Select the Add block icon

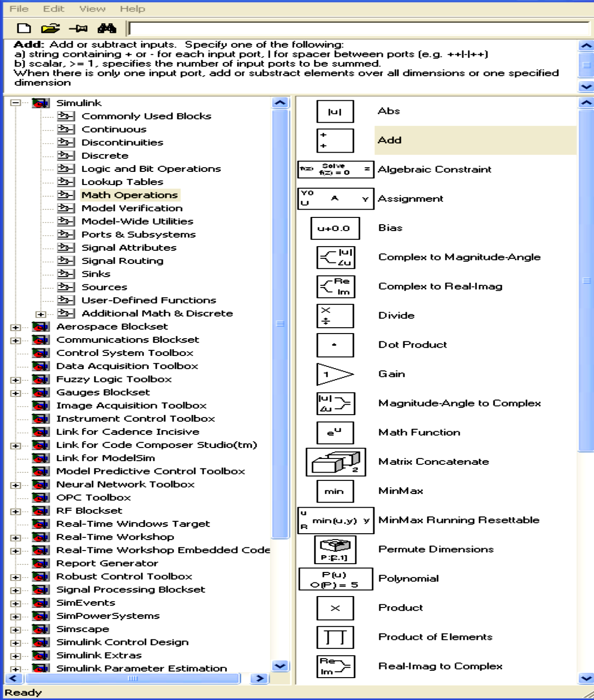pos(335,140)
